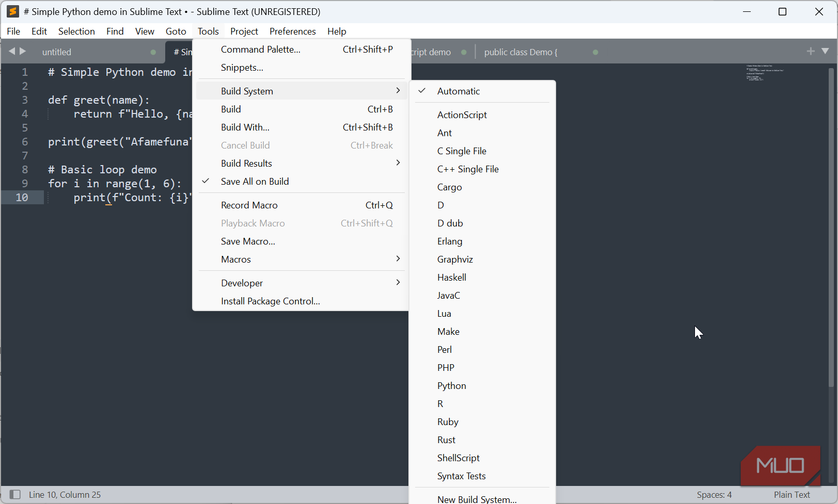Expand the Macros submenu
This screenshot has height=504, width=838.
tap(302, 259)
